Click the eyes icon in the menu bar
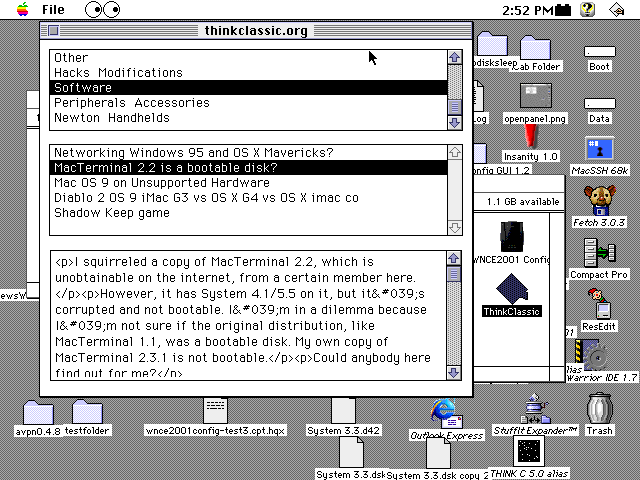The height and width of the screenshot is (480, 640). [101, 10]
